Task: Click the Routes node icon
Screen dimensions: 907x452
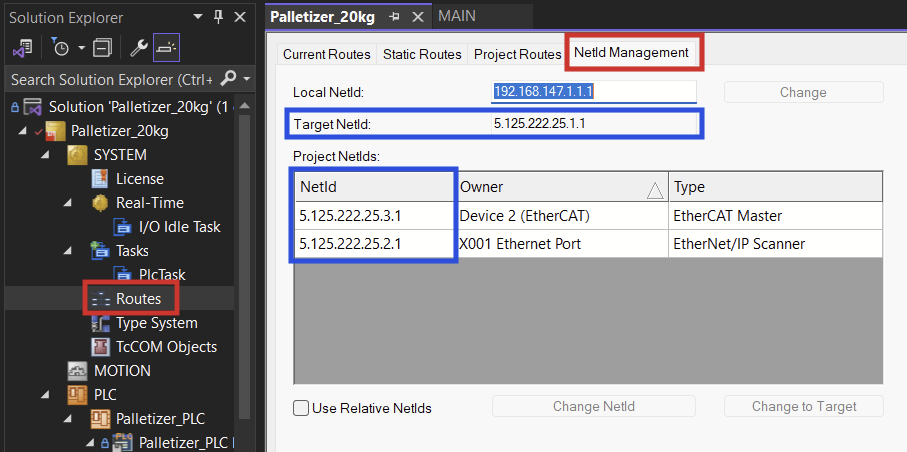Action: pyautogui.click(x=100, y=299)
